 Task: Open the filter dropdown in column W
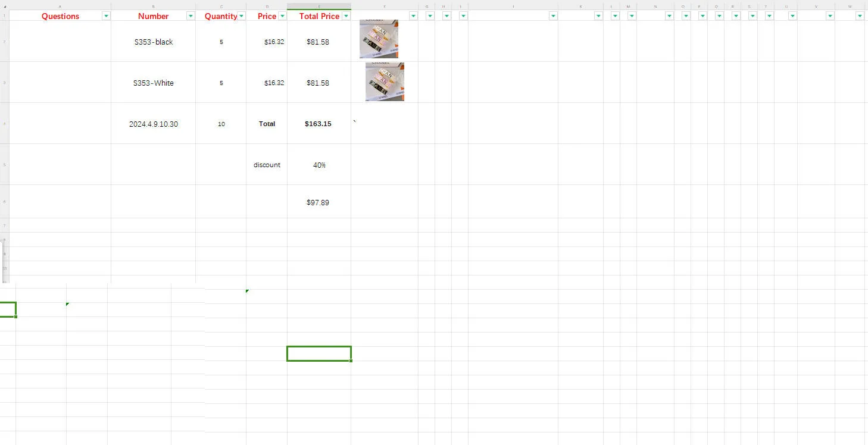tap(860, 16)
